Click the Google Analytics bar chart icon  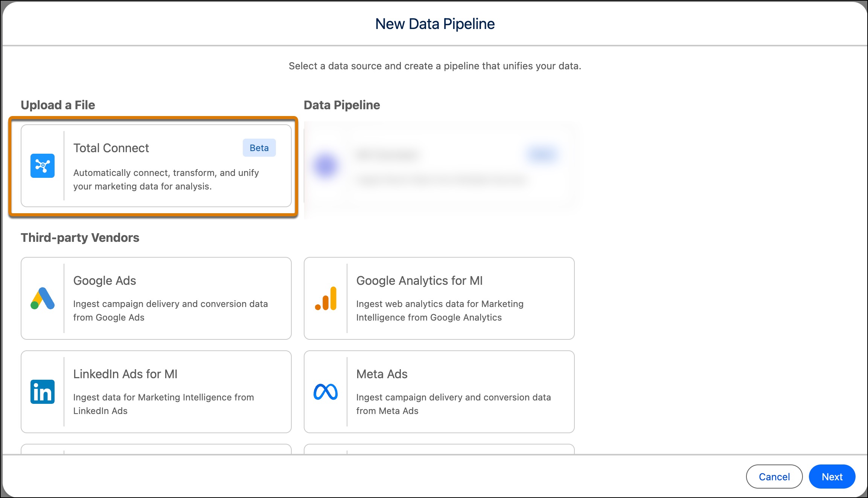coord(325,299)
